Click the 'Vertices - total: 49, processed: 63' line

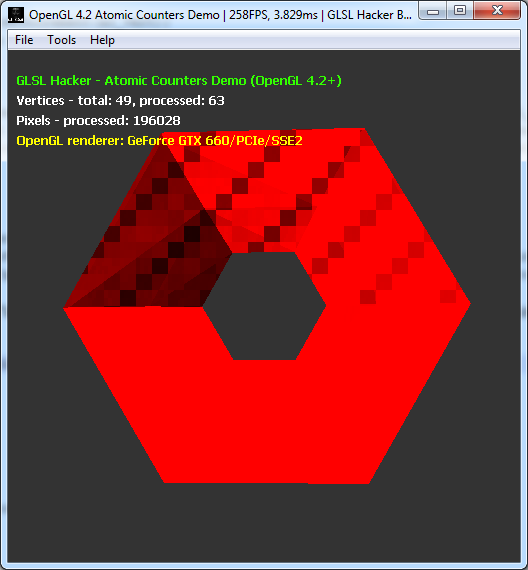(120, 100)
